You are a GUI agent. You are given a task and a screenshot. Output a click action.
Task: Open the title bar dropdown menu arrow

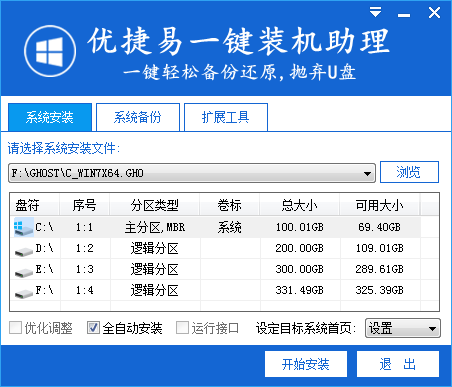(375, 13)
